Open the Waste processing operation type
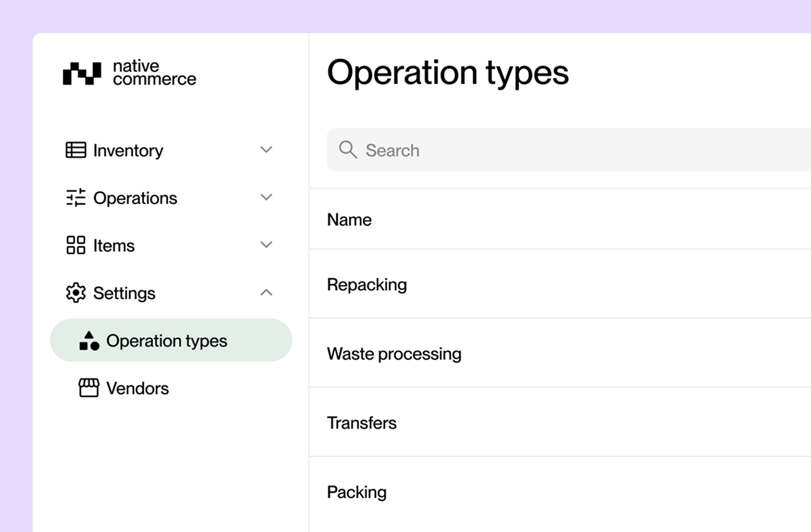This screenshot has width=811, height=532. pyautogui.click(x=394, y=353)
